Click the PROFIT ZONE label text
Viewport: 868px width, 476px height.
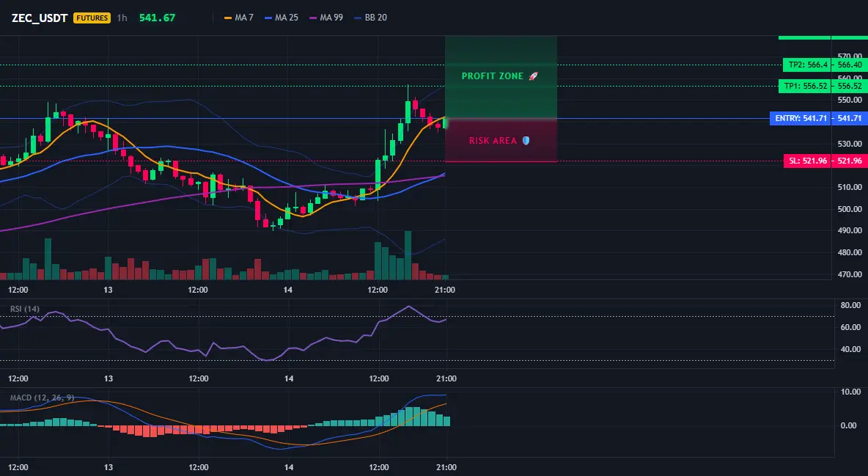pyautogui.click(x=492, y=76)
